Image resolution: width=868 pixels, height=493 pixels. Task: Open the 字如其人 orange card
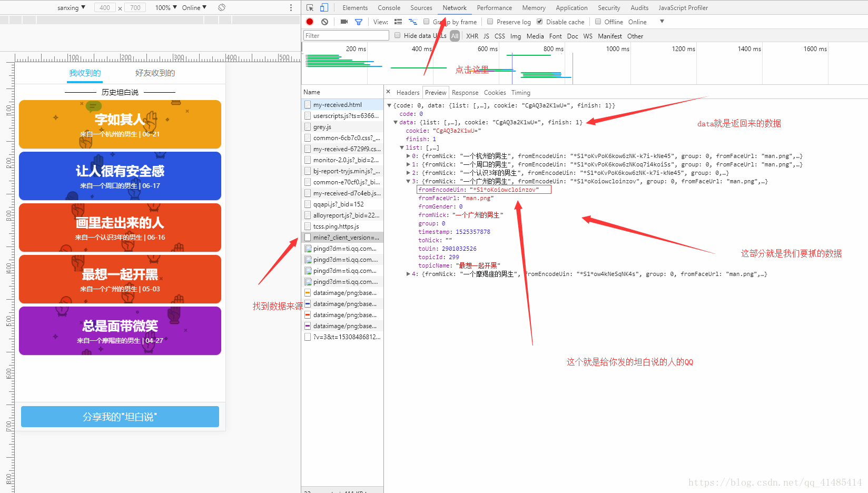[120, 124]
